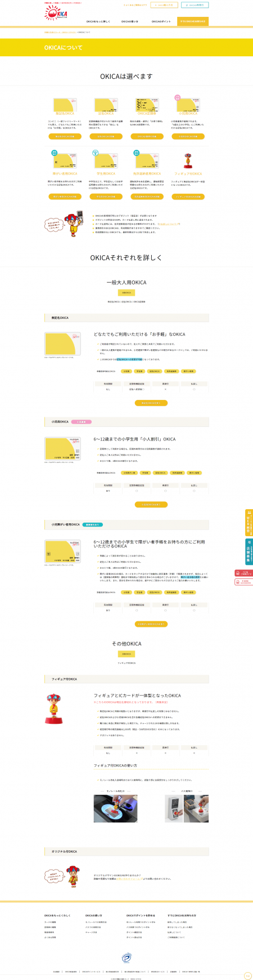Click footer heading OKICAをもっとくわしく
The height and width of the screenshot is (980, 253).
click(x=57, y=915)
